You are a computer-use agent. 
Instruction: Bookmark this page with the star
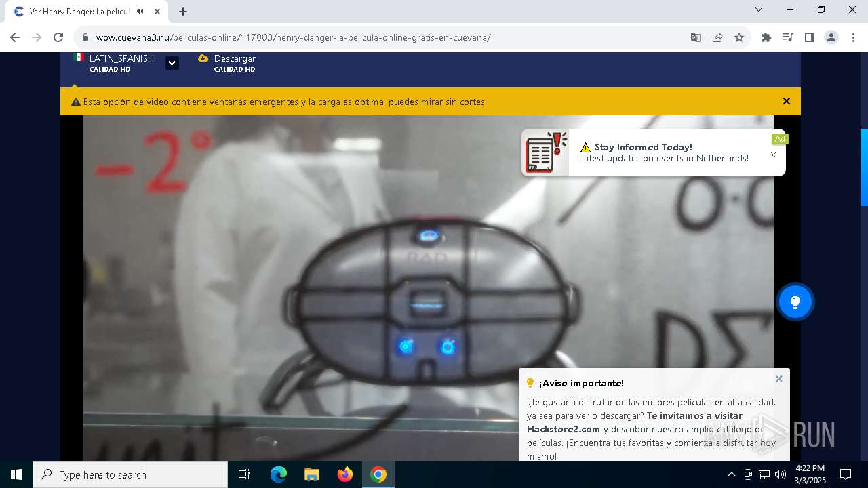[739, 37]
